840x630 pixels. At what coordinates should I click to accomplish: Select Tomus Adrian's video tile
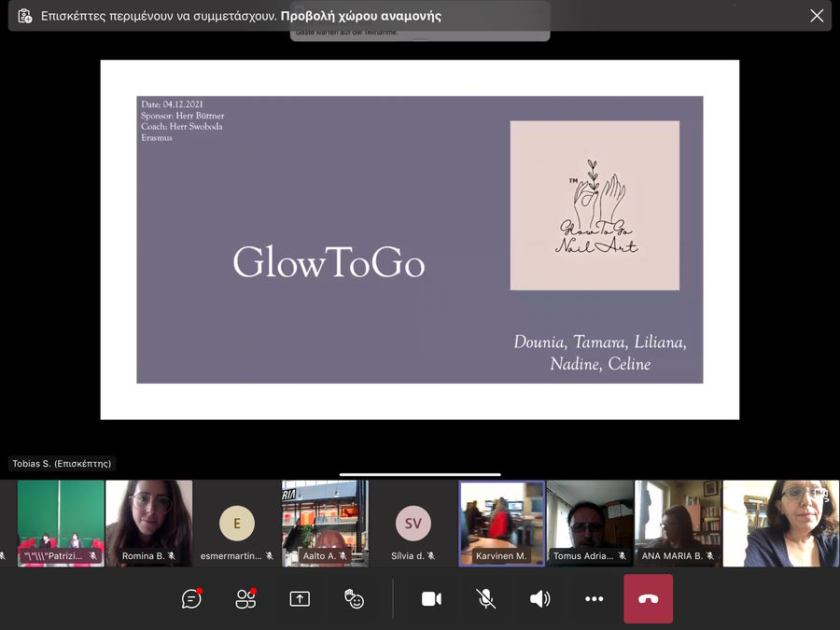coord(590,523)
